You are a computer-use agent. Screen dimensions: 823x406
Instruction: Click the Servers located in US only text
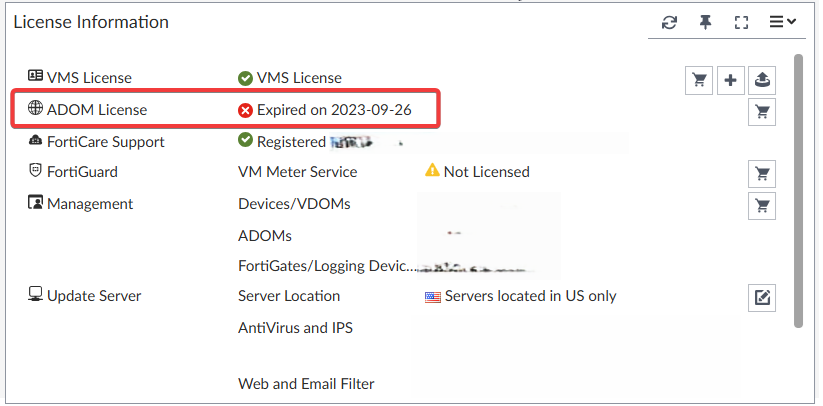pyautogui.click(x=530, y=296)
